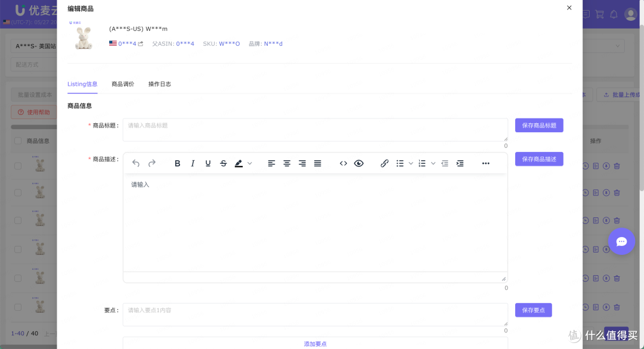Toggle bold formatting

(x=178, y=163)
